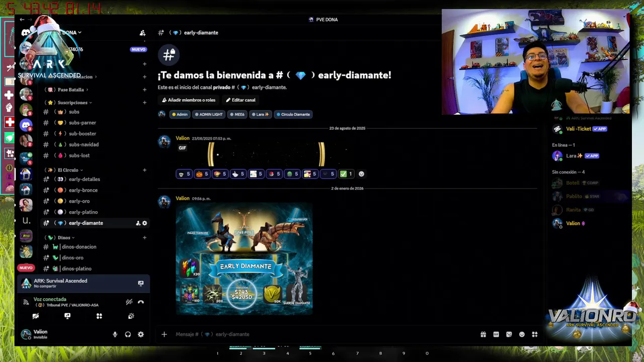The image size is (644, 362).
Task: Add channel to Suscripciones category
Action: 145,103
